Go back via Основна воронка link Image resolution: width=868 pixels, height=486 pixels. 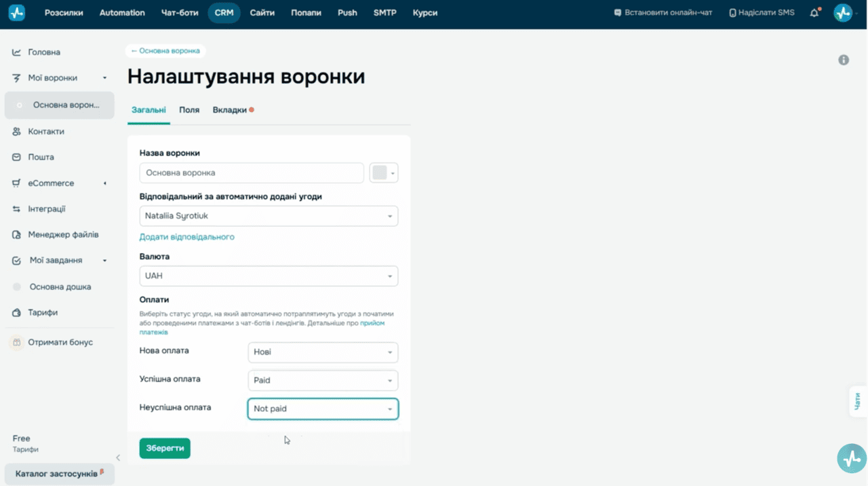[165, 51]
